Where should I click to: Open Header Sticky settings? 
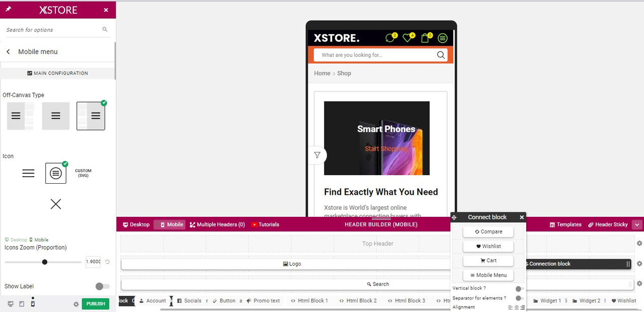(608, 224)
